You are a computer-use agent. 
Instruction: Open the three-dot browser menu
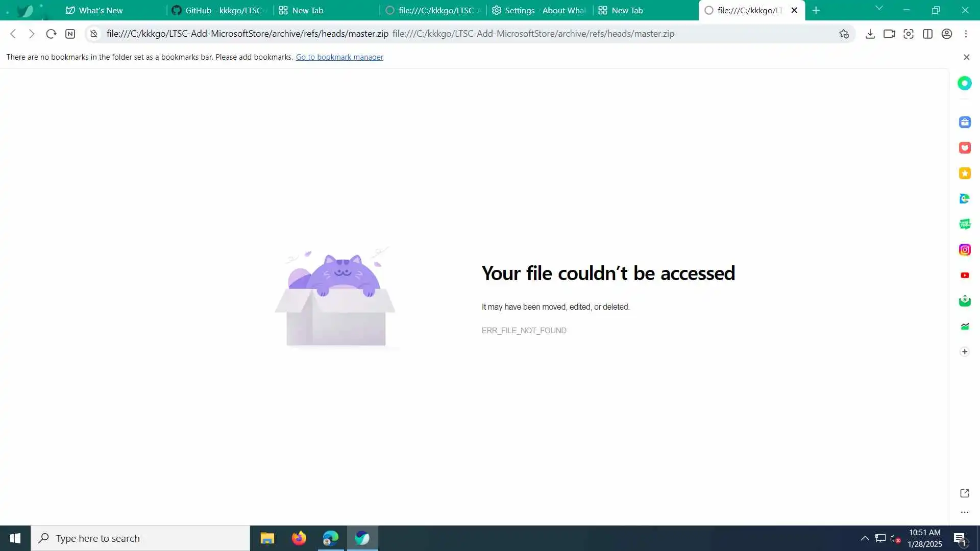click(966, 34)
